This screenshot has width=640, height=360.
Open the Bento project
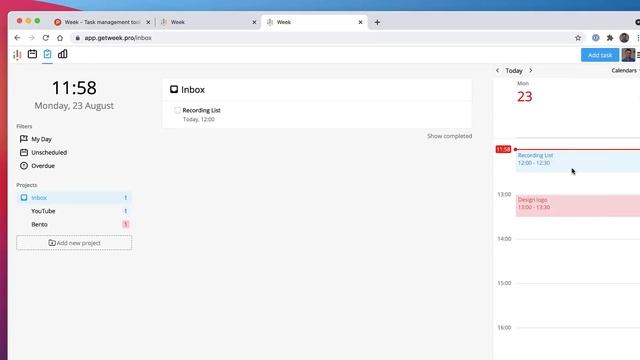(74, 224)
